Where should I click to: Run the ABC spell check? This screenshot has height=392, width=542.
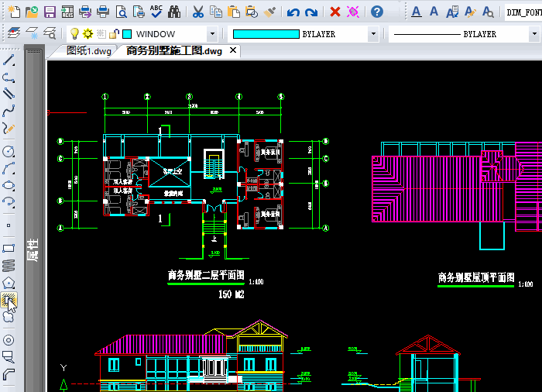click(x=156, y=12)
